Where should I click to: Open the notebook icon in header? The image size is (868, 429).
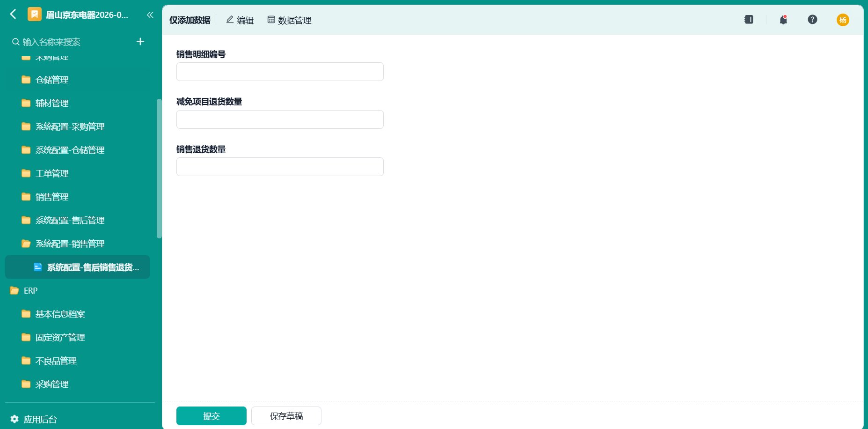[x=749, y=20]
